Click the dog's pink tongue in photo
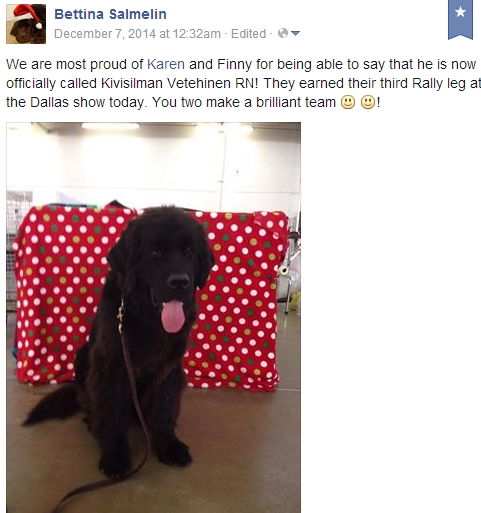The image size is (481, 513). coord(173,316)
